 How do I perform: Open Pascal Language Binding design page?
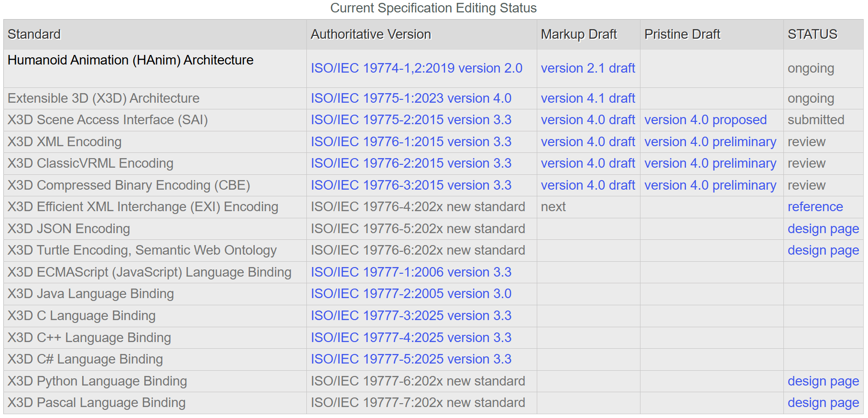pyautogui.click(x=823, y=403)
